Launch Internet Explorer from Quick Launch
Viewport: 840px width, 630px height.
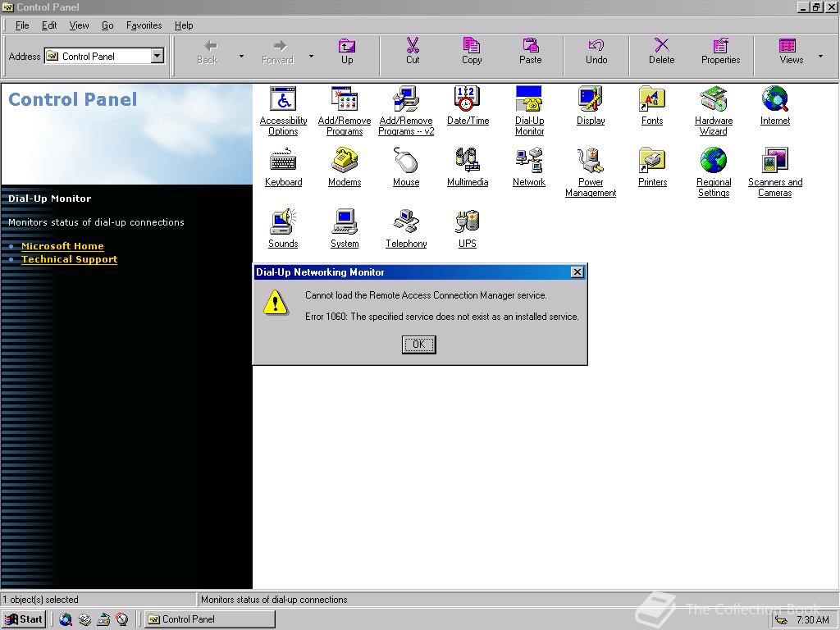point(66,619)
